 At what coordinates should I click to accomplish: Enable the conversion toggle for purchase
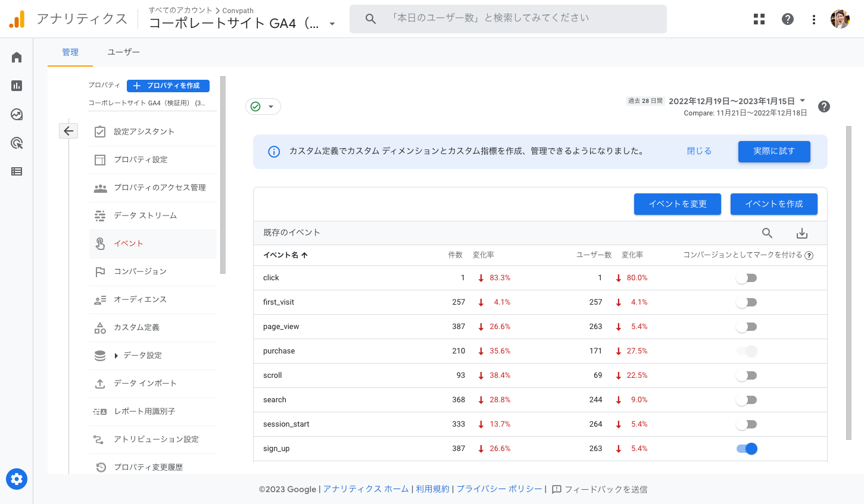click(x=747, y=350)
